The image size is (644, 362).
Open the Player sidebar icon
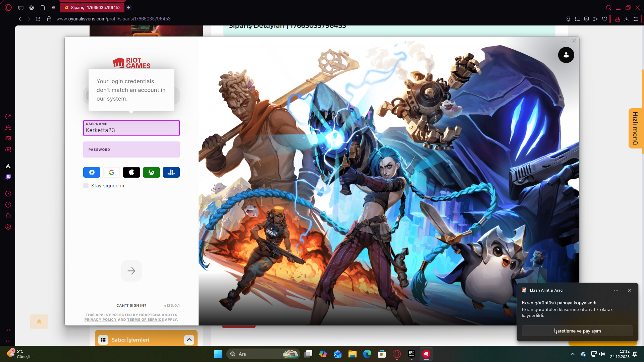click(8, 193)
